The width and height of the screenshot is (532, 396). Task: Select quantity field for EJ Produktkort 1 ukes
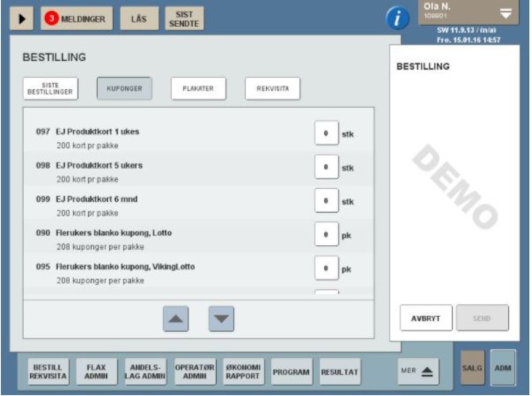point(326,134)
